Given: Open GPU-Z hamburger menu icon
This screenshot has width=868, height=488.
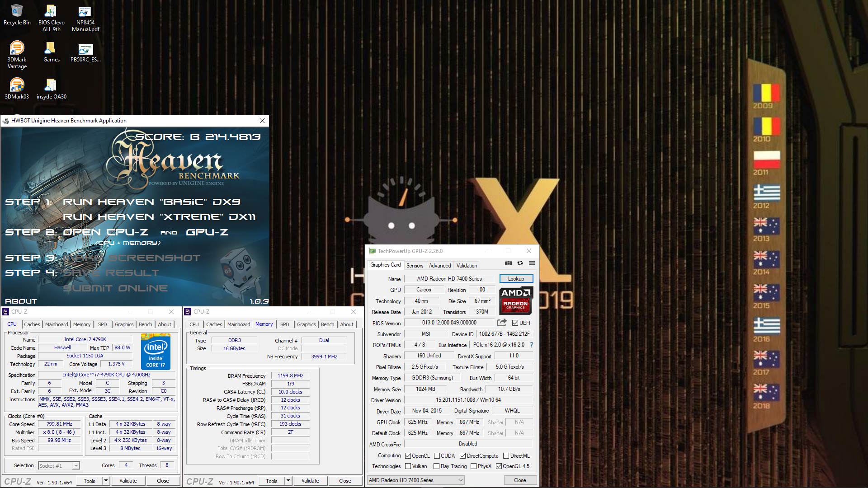Looking at the screenshot, I should 532,263.
